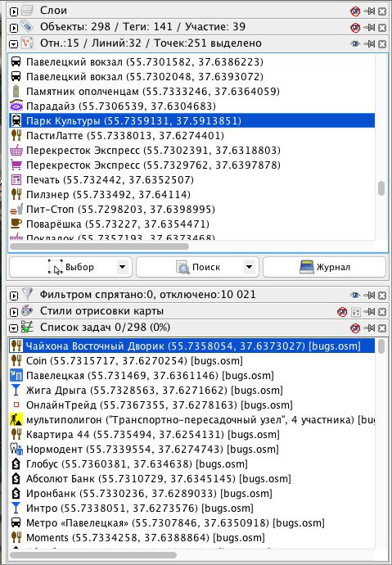
Task: Select Интро task entry
Action: [x=191, y=508]
